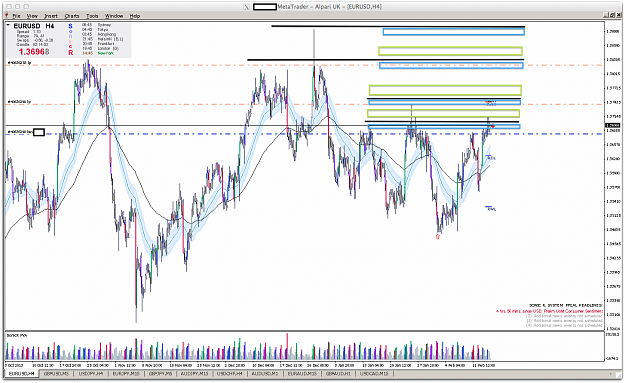
Task: Open the Tools menu
Action: [x=92, y=16]
